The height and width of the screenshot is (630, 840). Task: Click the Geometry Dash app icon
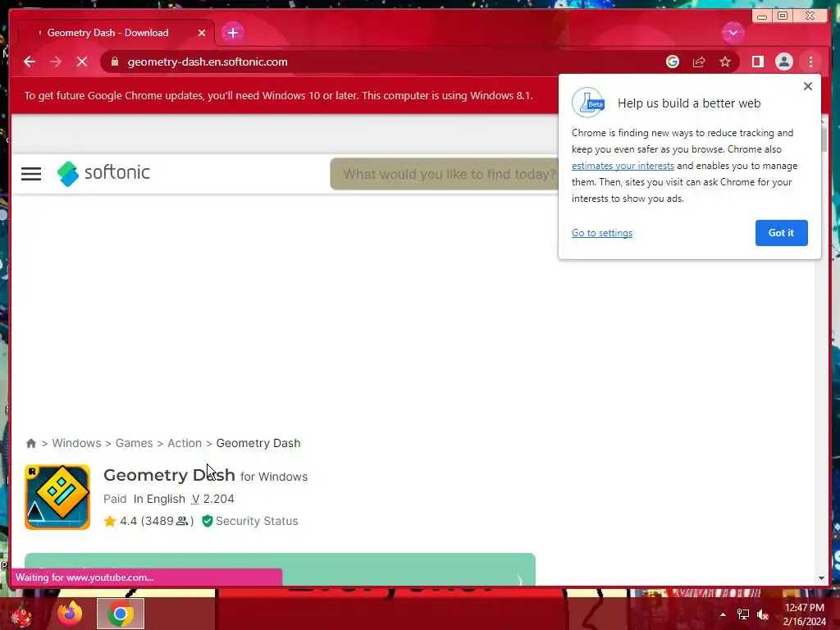(x=57, y=497)
